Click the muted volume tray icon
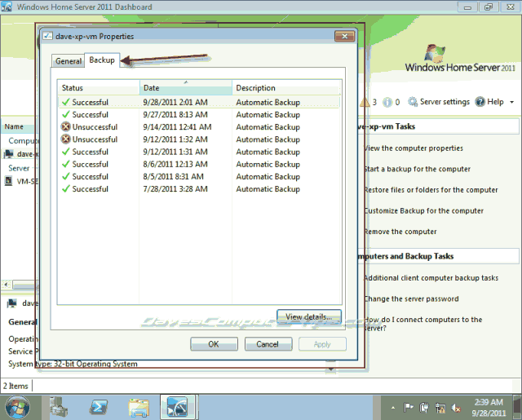The width and height of the screenshot is (522, 420). 456,408
